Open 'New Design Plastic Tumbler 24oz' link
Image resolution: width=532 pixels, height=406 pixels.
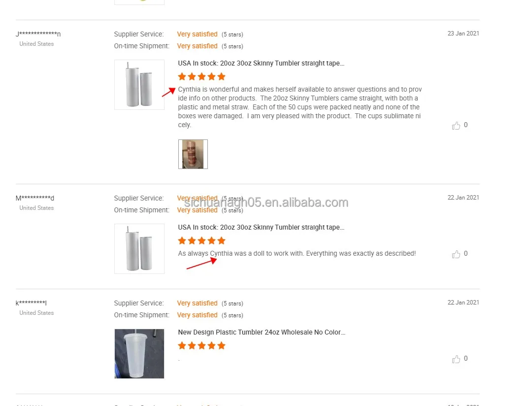(x=262, y=332)
